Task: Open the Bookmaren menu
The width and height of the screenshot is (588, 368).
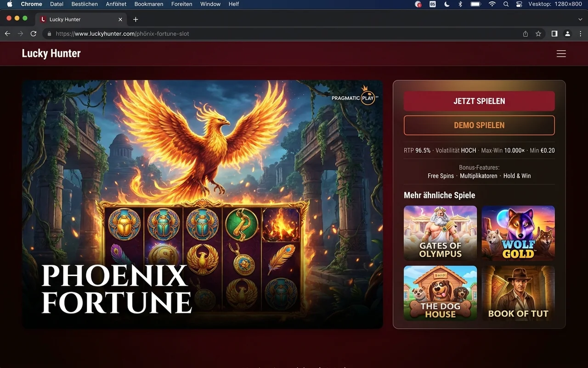Action: tap(149, 4)
